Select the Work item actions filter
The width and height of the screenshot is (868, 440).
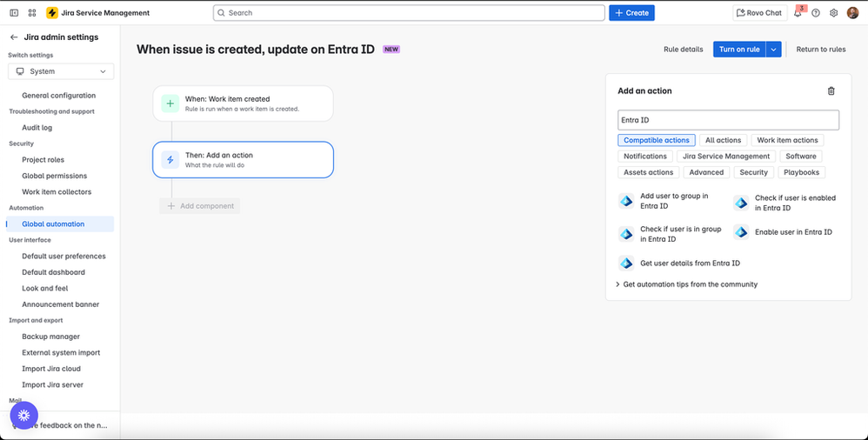coord(787,140)
